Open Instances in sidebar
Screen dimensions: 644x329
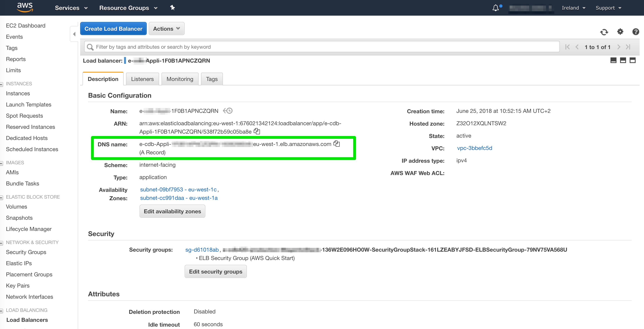coord(18,93)
